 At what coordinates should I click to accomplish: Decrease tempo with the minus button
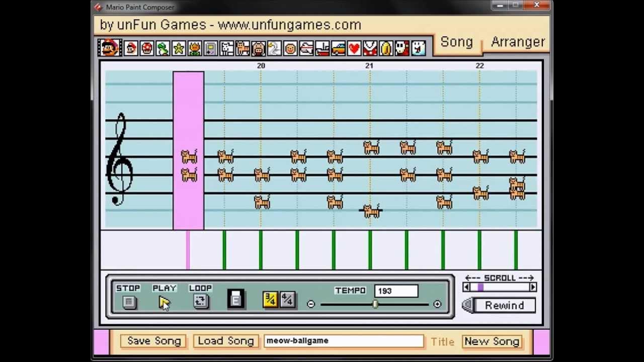(310, 304)
